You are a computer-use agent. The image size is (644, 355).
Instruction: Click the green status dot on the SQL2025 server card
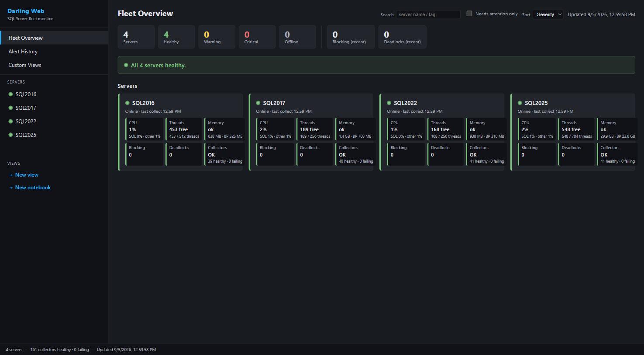point(520,103)
